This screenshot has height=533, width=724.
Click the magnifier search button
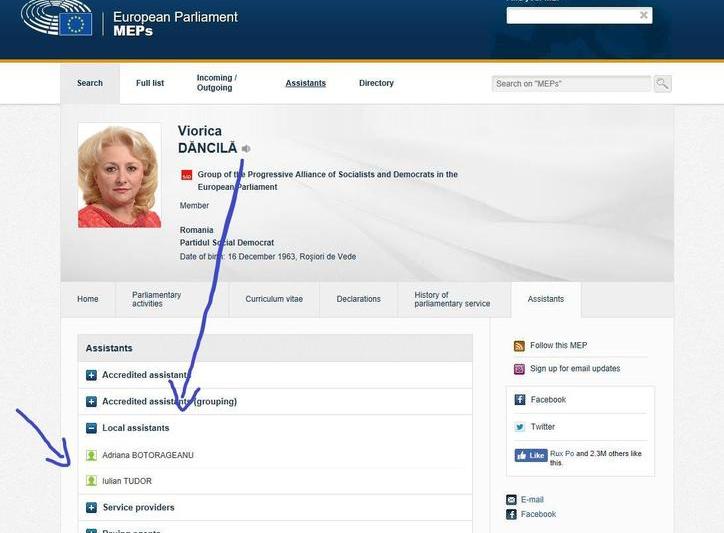662,84
